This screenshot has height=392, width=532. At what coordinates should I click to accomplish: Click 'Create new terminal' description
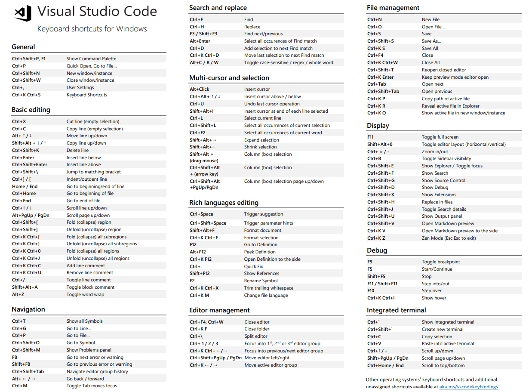443,329
